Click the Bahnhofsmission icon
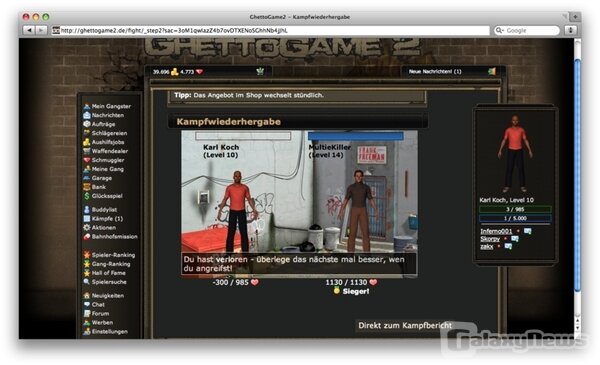 [87, 236]
